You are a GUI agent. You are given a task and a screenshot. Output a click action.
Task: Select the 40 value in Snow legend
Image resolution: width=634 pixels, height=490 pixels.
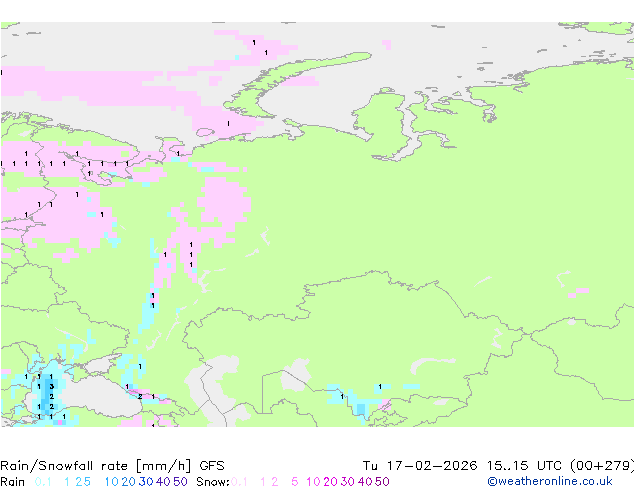365,482
